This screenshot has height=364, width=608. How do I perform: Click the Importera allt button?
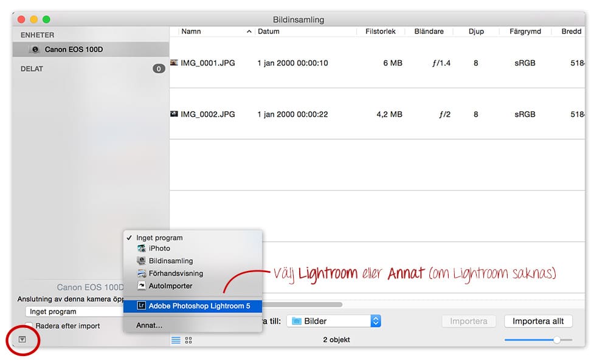point(538,321)
